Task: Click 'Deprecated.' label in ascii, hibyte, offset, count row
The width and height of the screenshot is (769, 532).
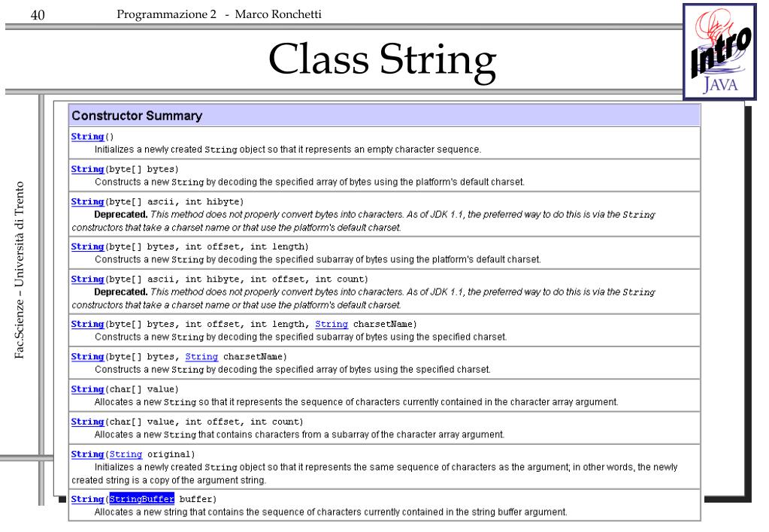Action: (x=120, y=292)
